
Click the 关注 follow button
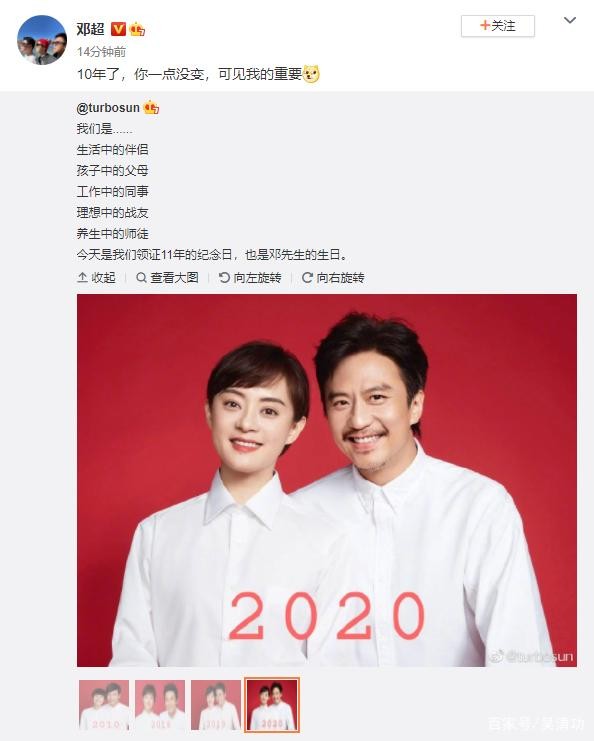(x=498, y=26)
